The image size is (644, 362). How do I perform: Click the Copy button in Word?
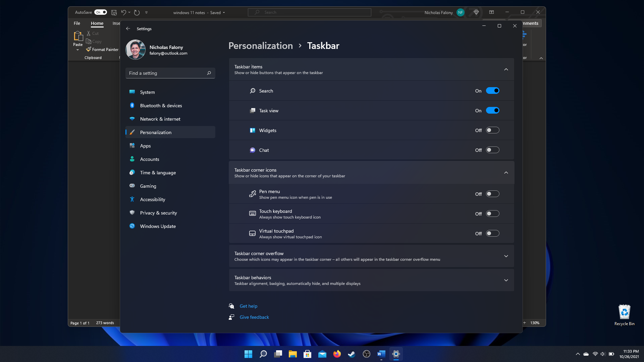pyautogui.click(x=94, y=42)
